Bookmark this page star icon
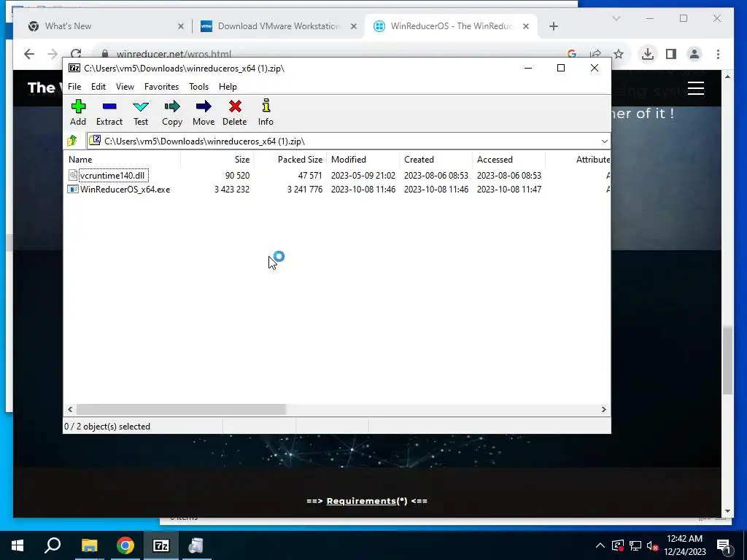The image size is (747, 560). 619,54
